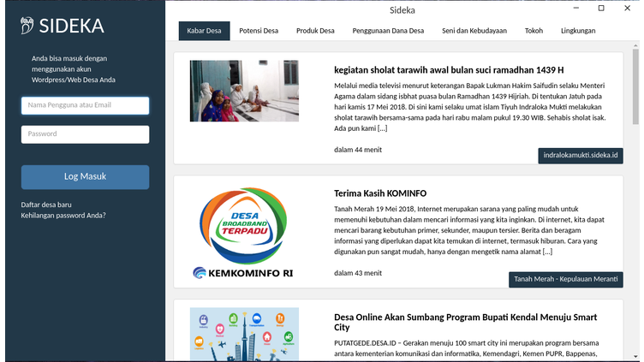The height and width of the screenshot is (362, 644).
Task: Open the smart city article thumbnail
Action: pyautogui.click(x=244, y=334)
